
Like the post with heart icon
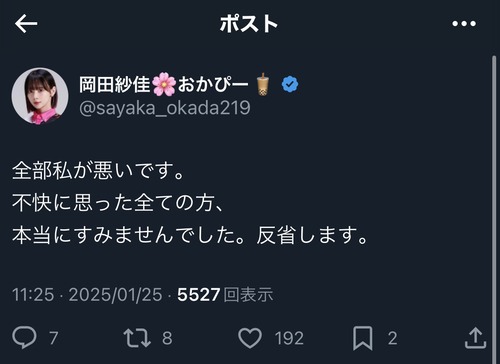tap(250, 338)
